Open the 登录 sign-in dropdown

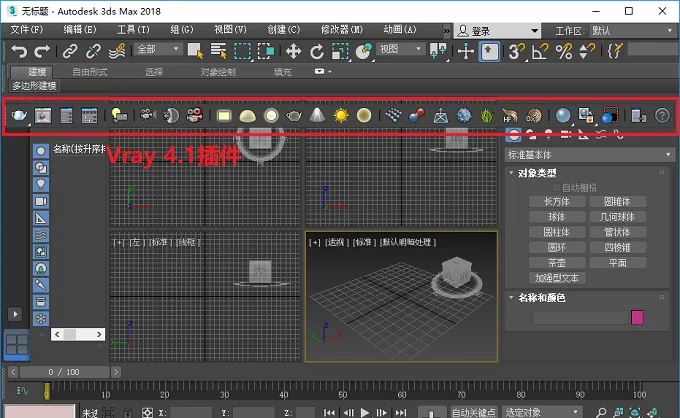click(x=497, y=31)
